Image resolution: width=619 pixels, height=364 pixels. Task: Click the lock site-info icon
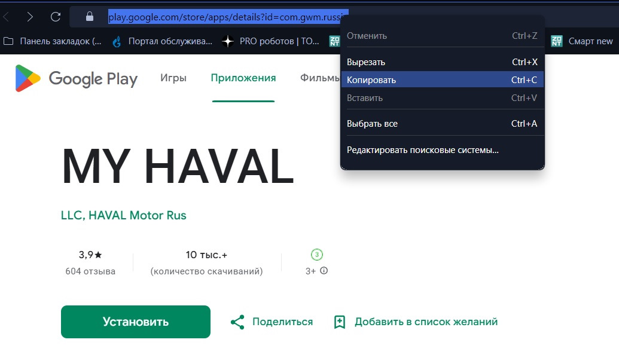tap(90, 16)
